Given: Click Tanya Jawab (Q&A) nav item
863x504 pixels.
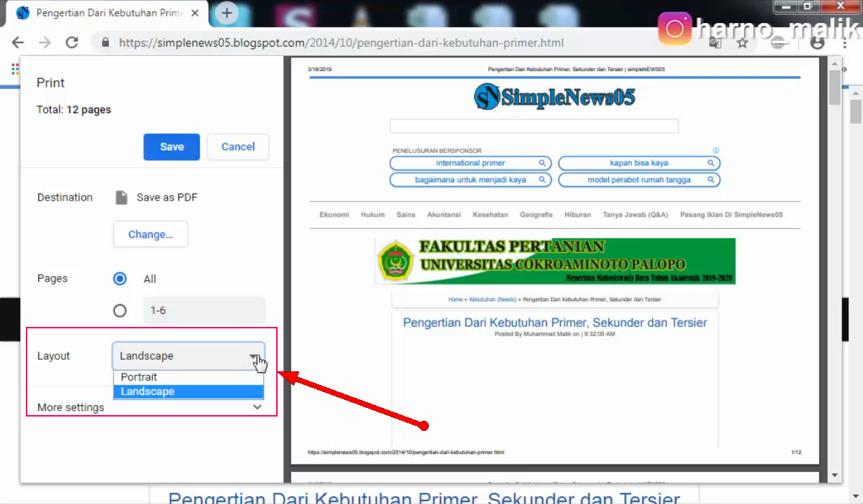Looking at the screenshot, I should (x=636, y=215).
